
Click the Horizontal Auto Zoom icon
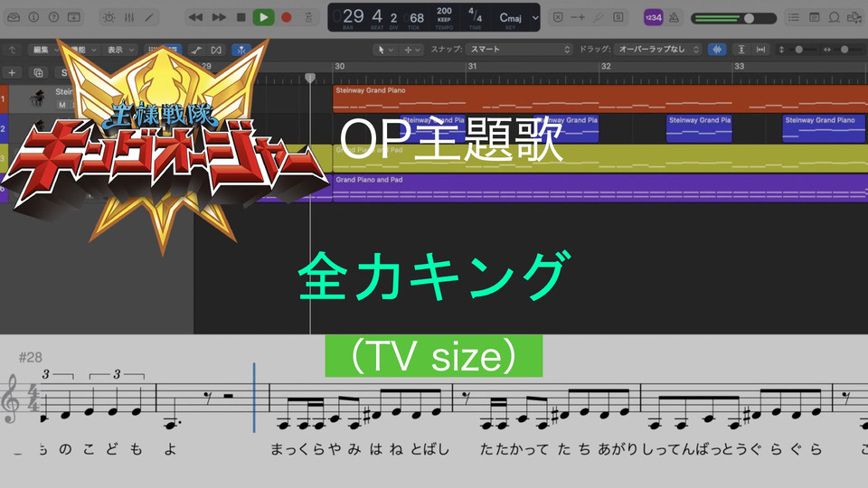761,49
